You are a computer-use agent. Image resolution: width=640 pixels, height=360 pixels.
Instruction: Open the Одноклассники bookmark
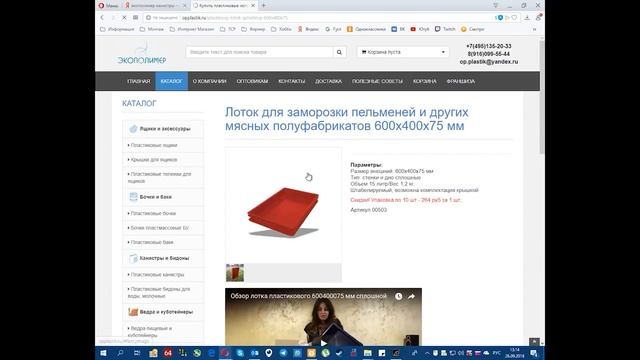click(366, 29)
